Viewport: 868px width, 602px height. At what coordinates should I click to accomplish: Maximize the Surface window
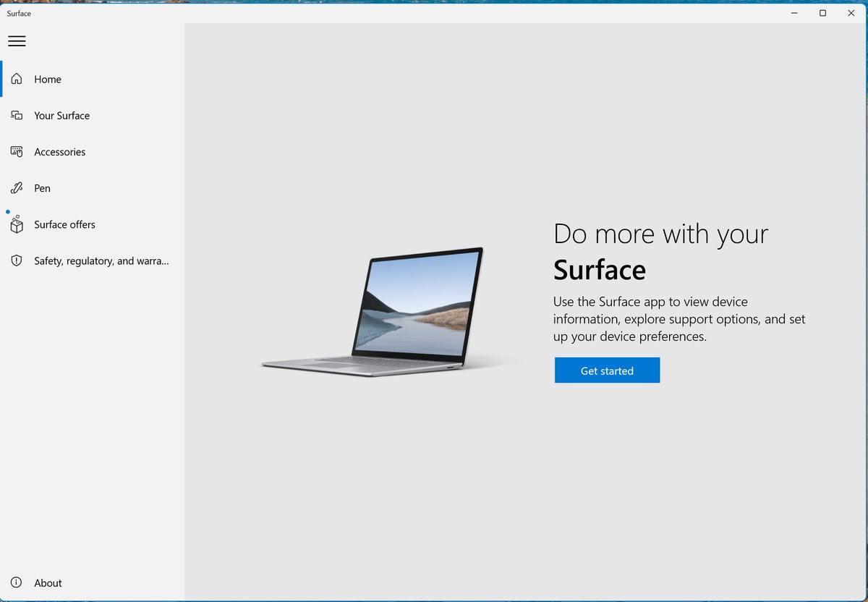point(822,13)
